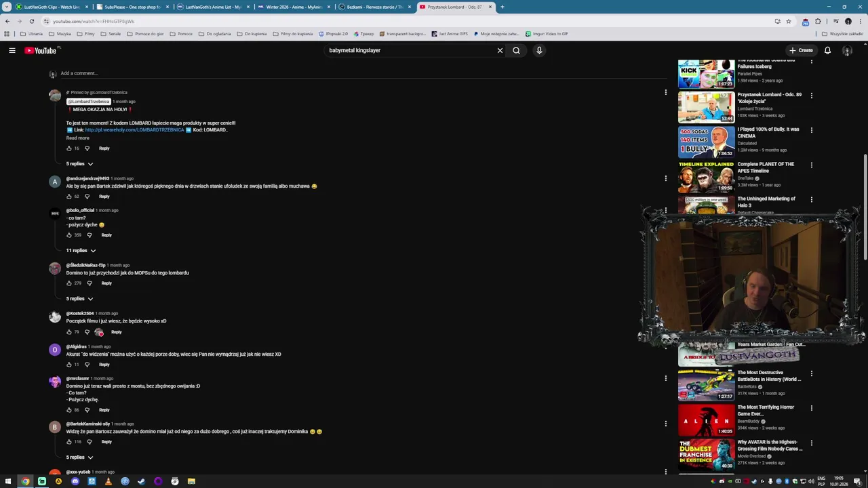
Task: Expand 5 replies under the BartekKaminski comment
Action: (79, 457)
